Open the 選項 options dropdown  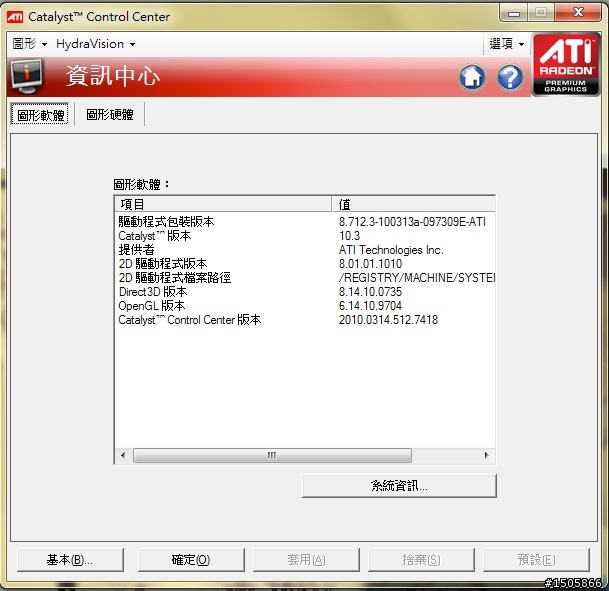[x=506, y=44]
